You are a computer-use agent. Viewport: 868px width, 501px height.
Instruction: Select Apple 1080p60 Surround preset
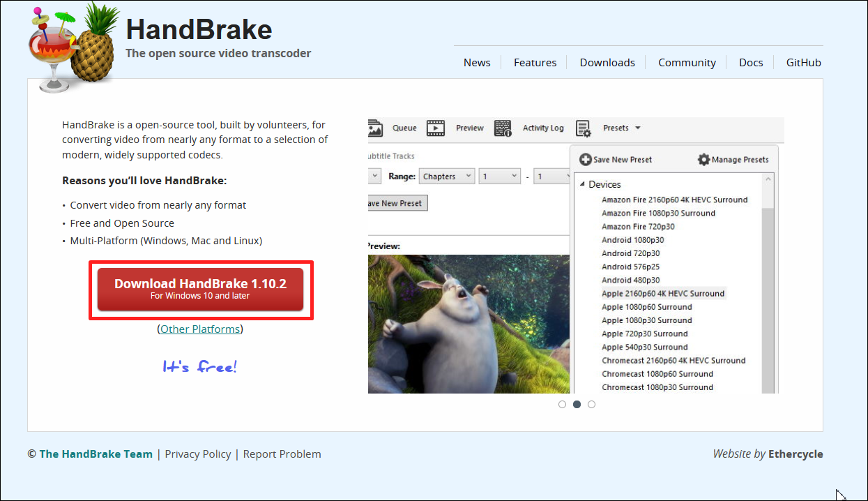(x=647, y=307)
